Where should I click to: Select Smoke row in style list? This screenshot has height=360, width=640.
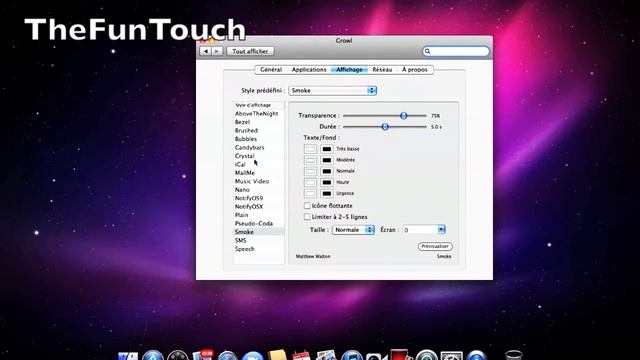pos(259,232)
